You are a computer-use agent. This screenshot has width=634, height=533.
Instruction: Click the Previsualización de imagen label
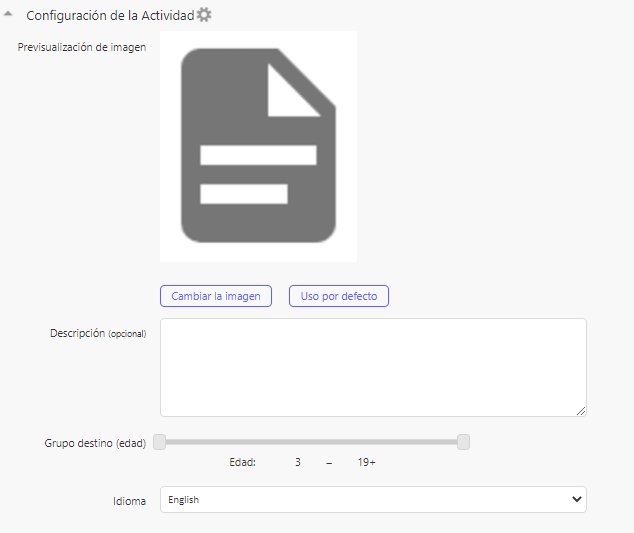coord(82,47)
